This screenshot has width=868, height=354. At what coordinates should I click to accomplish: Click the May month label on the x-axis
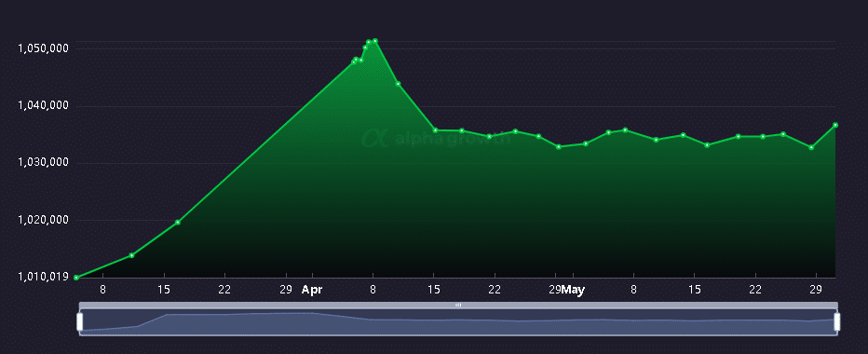574,291
